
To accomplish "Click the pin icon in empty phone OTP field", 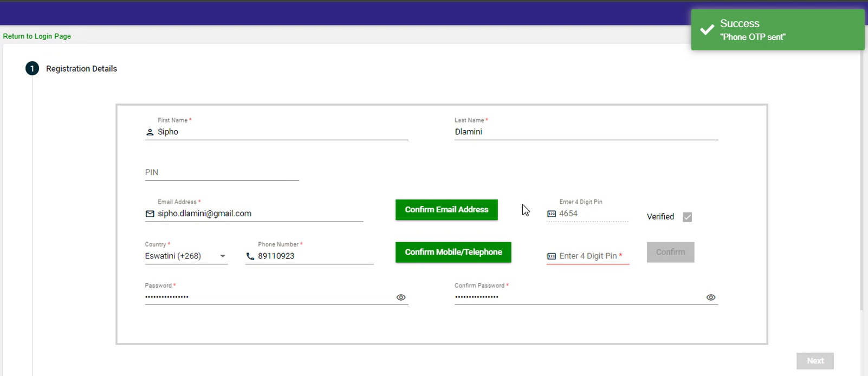I will (x=552, y=256).
